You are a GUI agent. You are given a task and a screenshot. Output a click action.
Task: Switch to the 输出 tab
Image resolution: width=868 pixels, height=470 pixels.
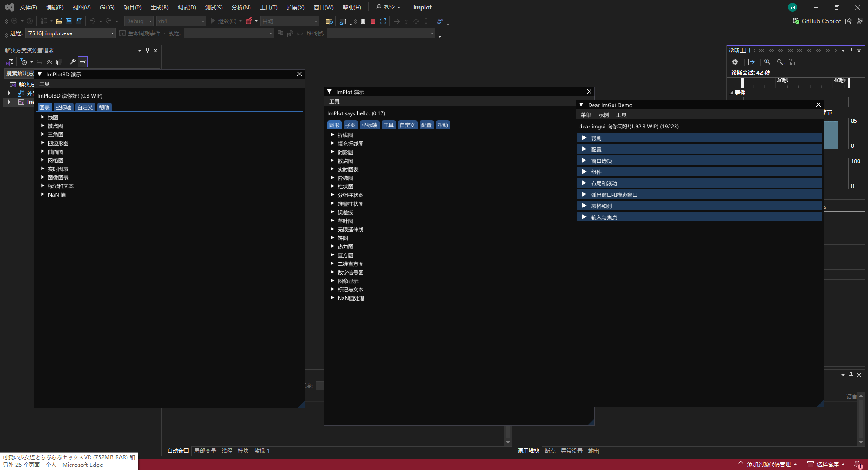(x=594, y=451)
